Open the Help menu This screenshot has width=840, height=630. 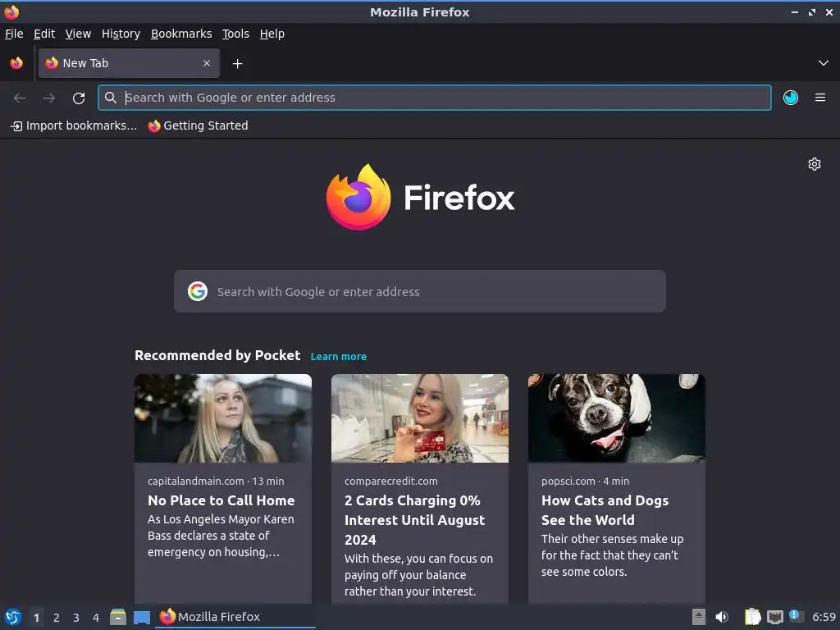click(272, 34)
